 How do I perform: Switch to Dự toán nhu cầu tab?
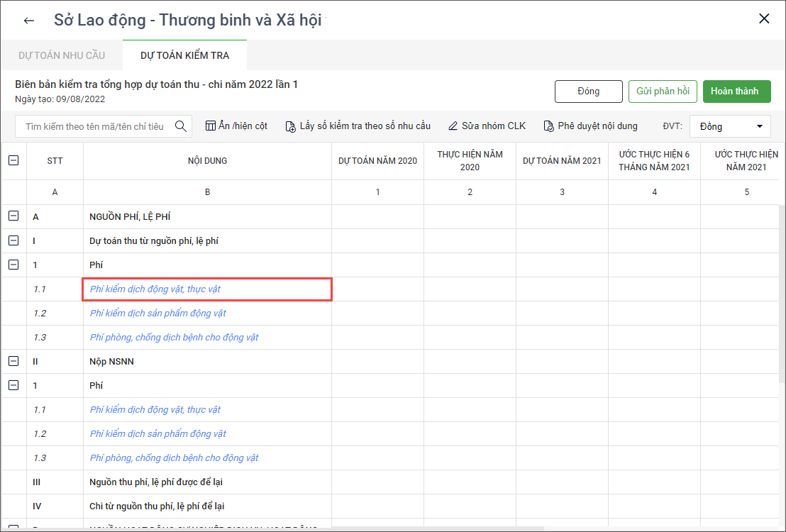pos(62,55)
